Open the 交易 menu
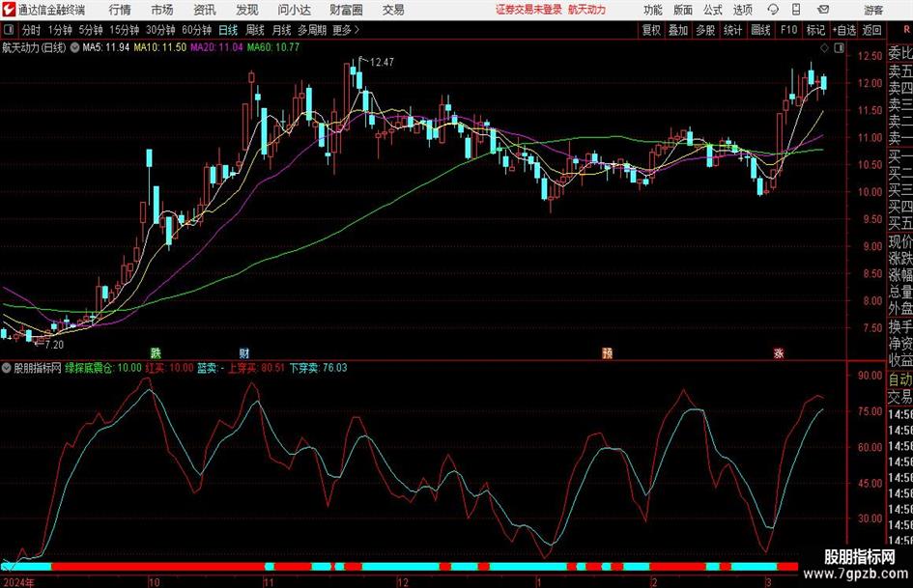Image resolution: width=913 pixels, height=588 pixels. (x=393, y=10)
